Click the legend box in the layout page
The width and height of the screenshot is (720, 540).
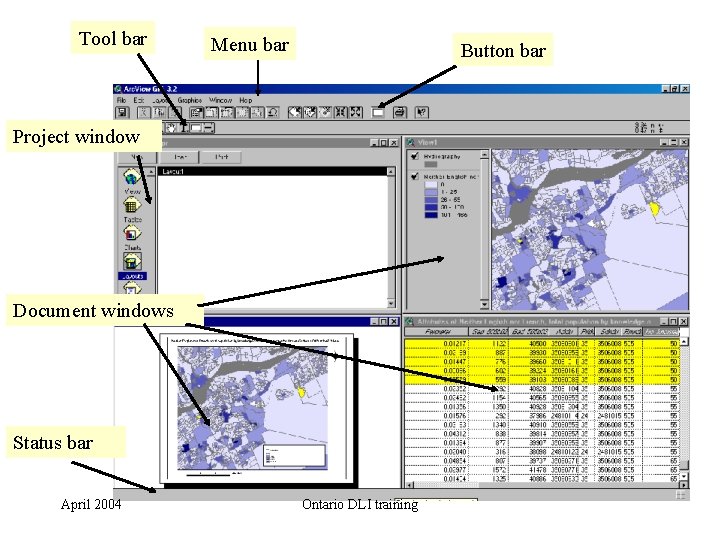294,456
